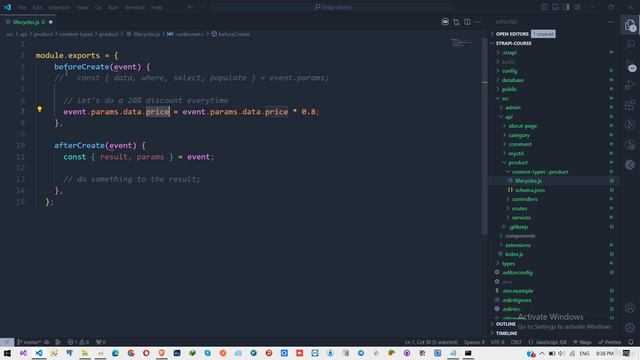This screenshot has width=640, height=360.
Task: Open the editor more actions ellipsis
Action: (x=478, y=22)
